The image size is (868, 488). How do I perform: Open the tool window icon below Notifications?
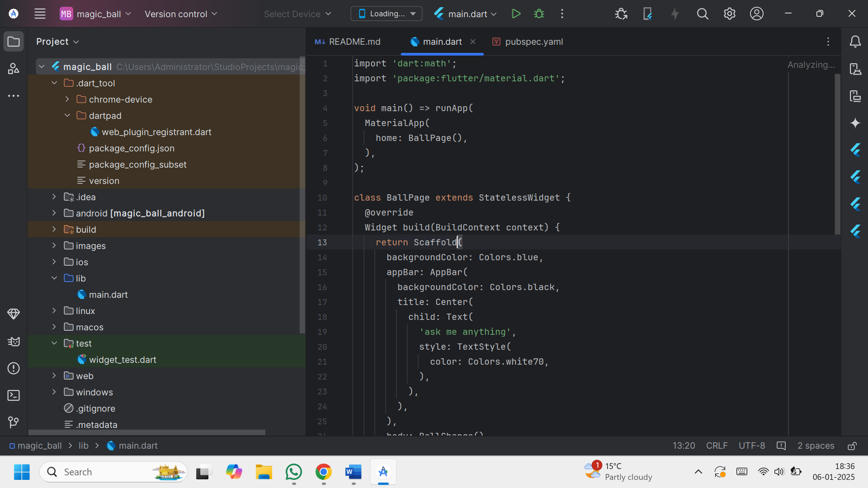click(855, 69)
